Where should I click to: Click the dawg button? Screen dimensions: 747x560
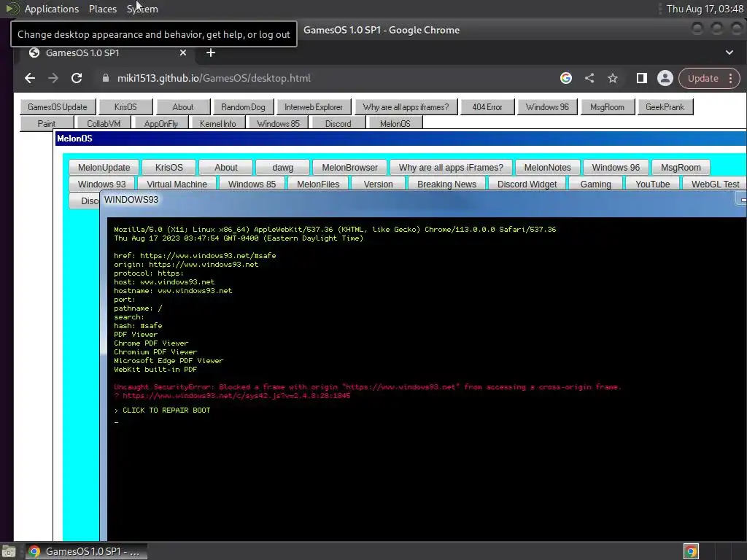(282, 168)
